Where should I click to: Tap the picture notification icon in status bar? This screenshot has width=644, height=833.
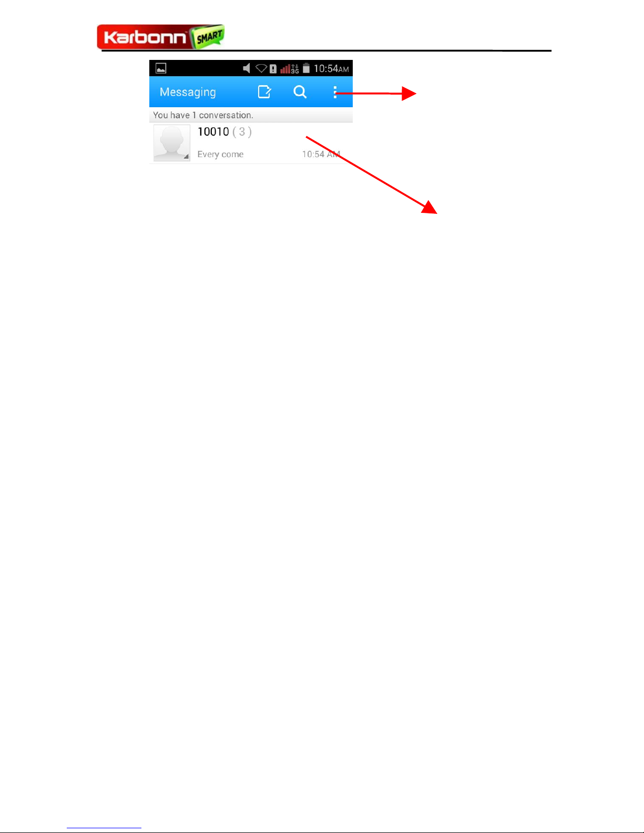[x=161, y=69]
